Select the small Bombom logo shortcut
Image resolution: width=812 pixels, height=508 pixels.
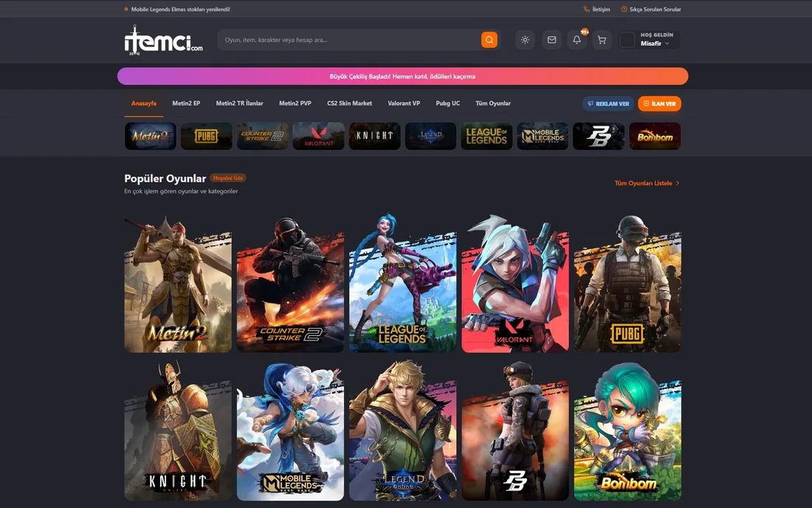click(655, 136)
